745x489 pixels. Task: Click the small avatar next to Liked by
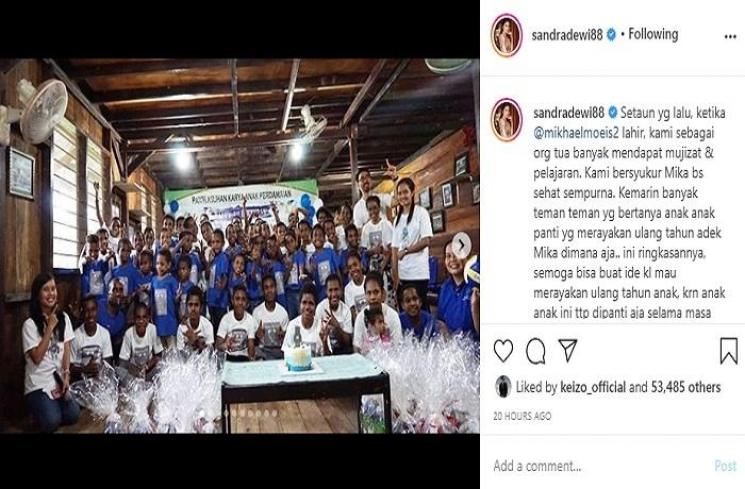click(x=503, y=386)
